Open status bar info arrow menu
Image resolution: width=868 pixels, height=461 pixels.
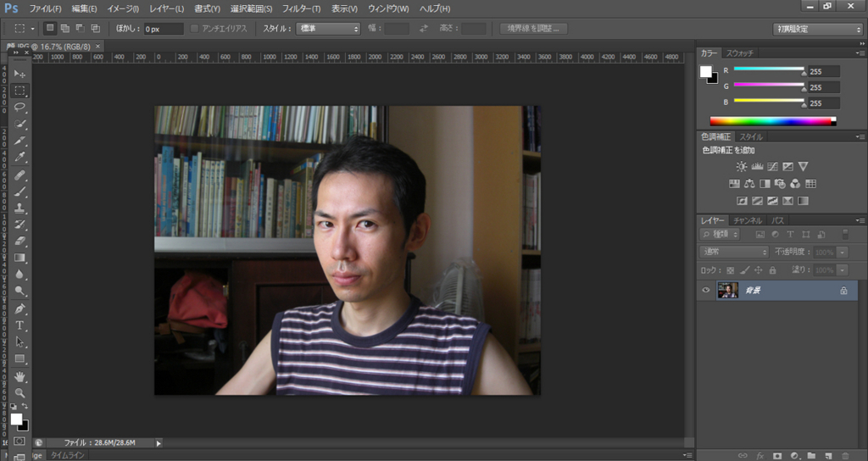pyautogui.click(x=159, y=442)
